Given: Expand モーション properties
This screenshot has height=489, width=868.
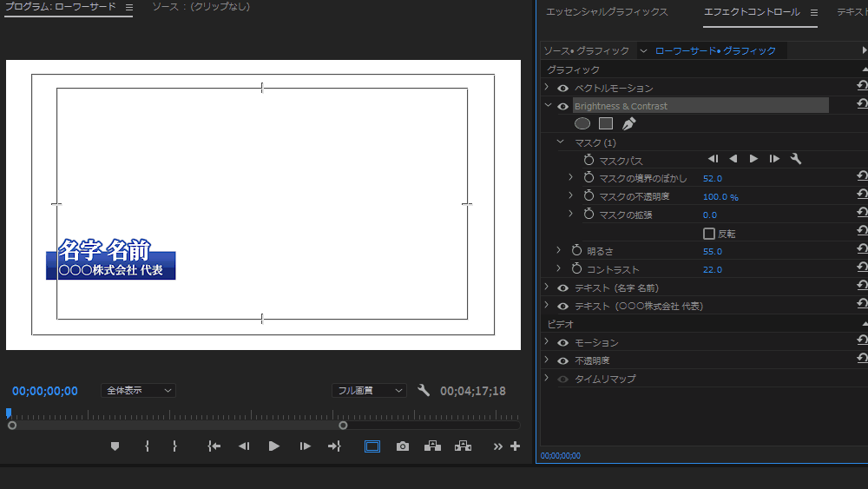Looking at the screenshot, I should pyautogui.click(x=547, y=341).
